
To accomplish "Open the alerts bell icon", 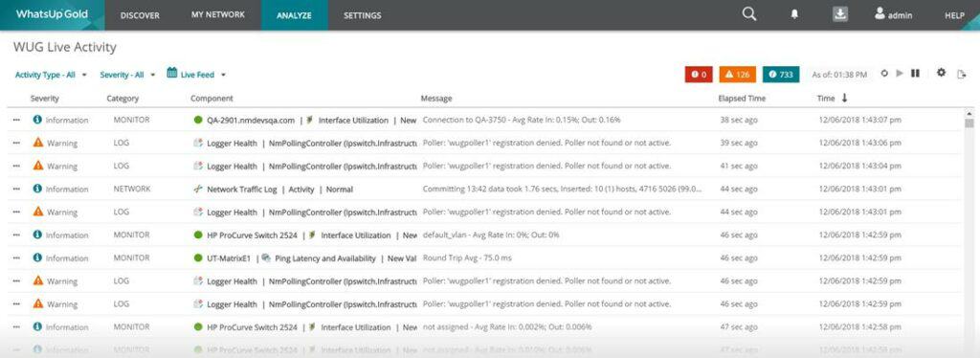I will [x=794, y=15].
